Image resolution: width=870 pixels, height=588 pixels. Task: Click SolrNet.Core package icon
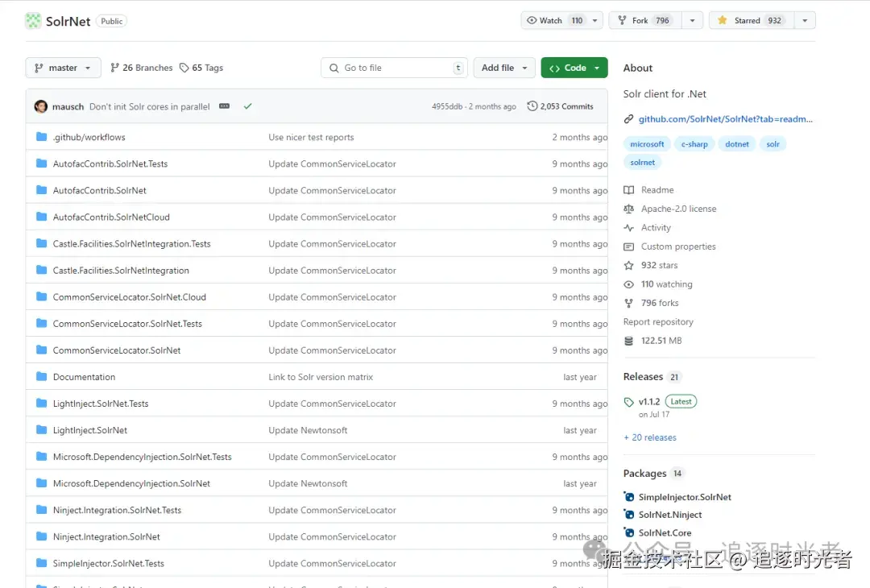click(628, 532)
